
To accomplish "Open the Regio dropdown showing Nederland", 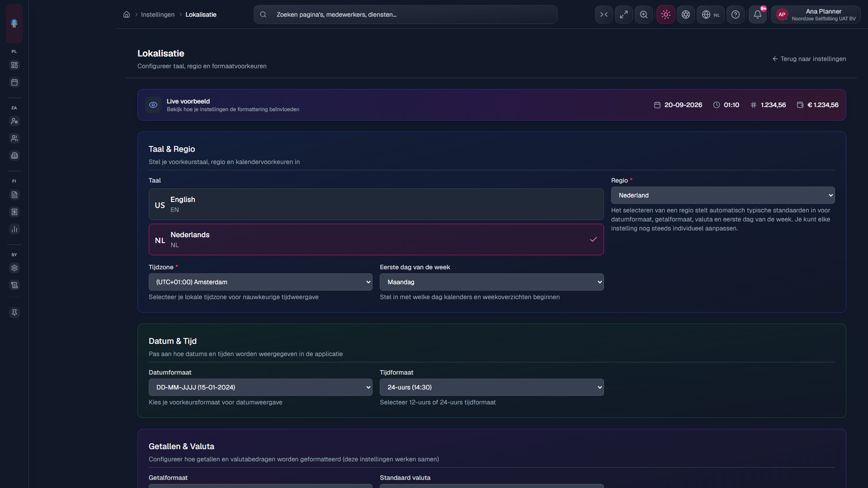I will [723, 195].
